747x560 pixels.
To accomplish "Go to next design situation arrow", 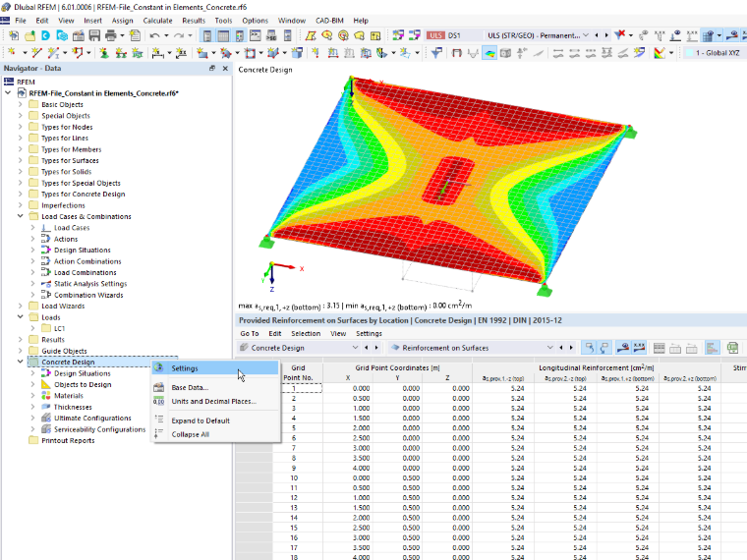I will pyautogui.click(x=606, y=35).
